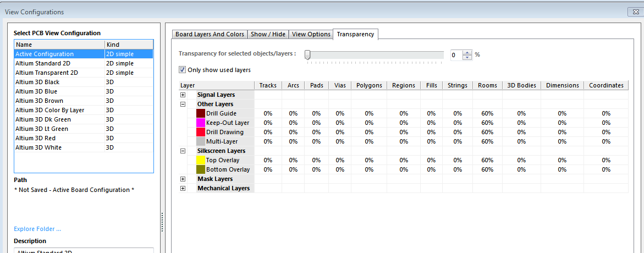Click the Polygons column header
The width and height of the screenshot is (644, 253).
[369, 85]
